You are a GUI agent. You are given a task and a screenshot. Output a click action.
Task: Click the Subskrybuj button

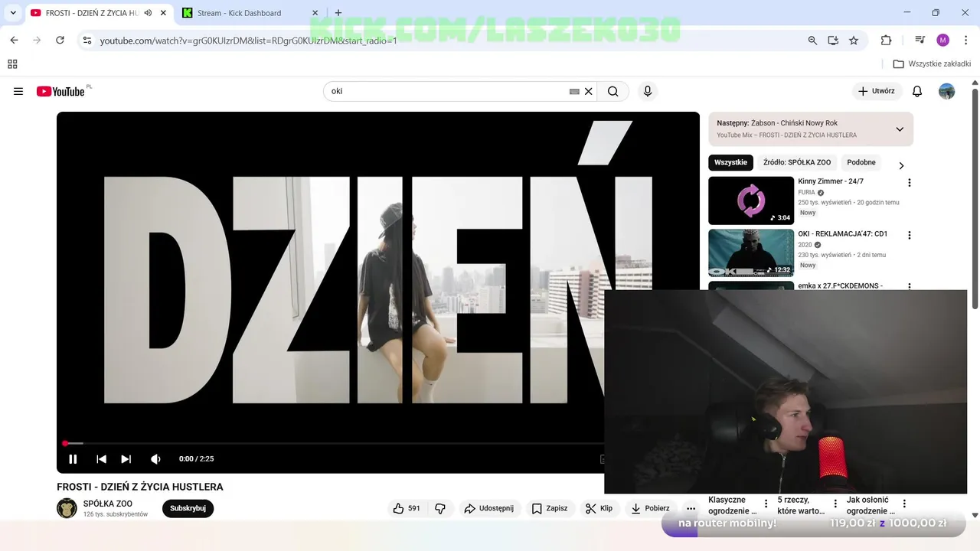tap(188, 508)
